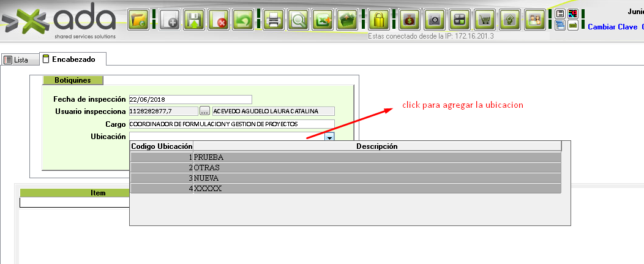Click the Cambiar Clave link

[x=613, y=27]
